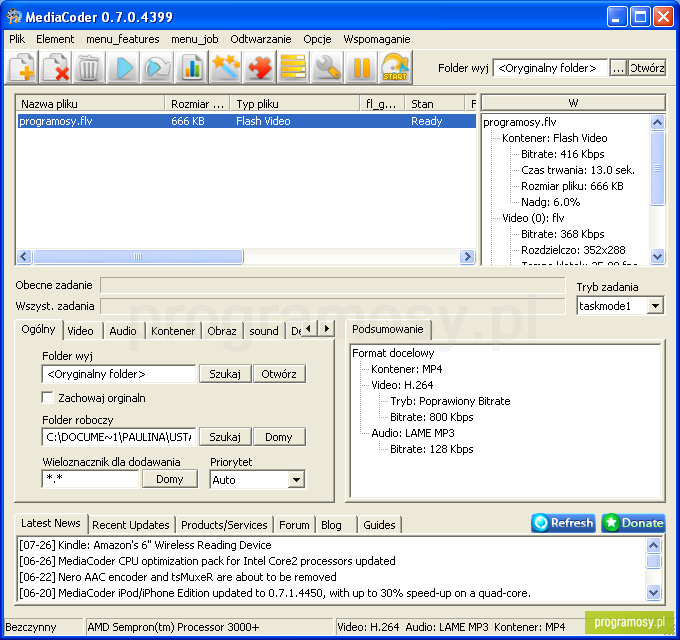Click the blue Play toolbar icon
The image size is (680, 640).
(123, 68)
